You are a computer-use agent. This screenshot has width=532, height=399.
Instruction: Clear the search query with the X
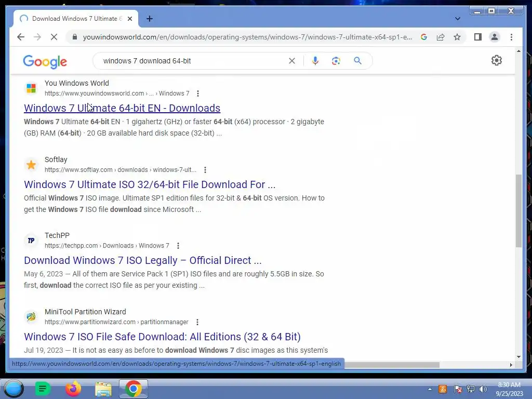(292, 61)
